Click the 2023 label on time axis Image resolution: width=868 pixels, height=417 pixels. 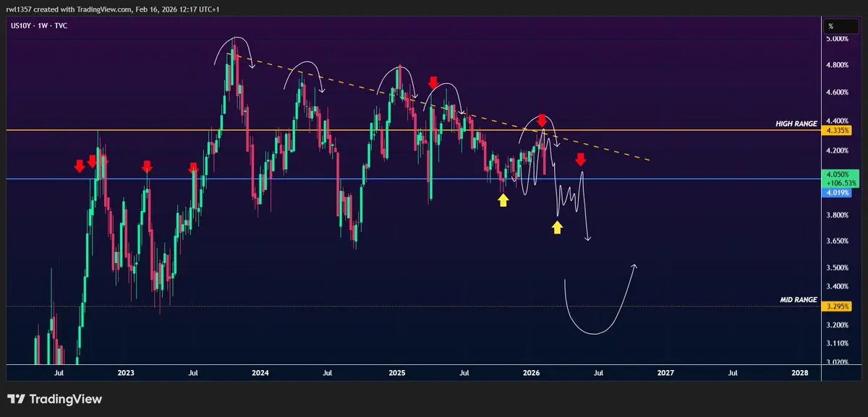coord(126,373)
